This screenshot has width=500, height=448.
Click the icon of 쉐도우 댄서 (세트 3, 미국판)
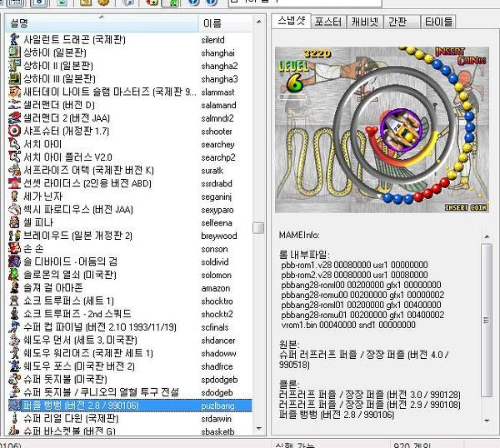point(14,340)
